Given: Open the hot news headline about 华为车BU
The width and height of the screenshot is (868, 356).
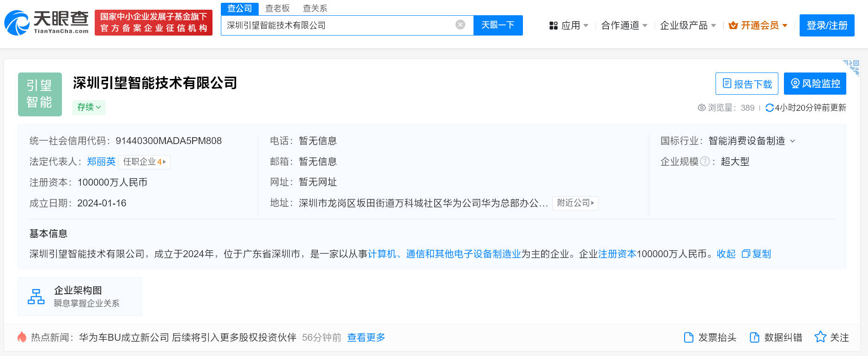Looking at the screenshot, I should 188,338.
